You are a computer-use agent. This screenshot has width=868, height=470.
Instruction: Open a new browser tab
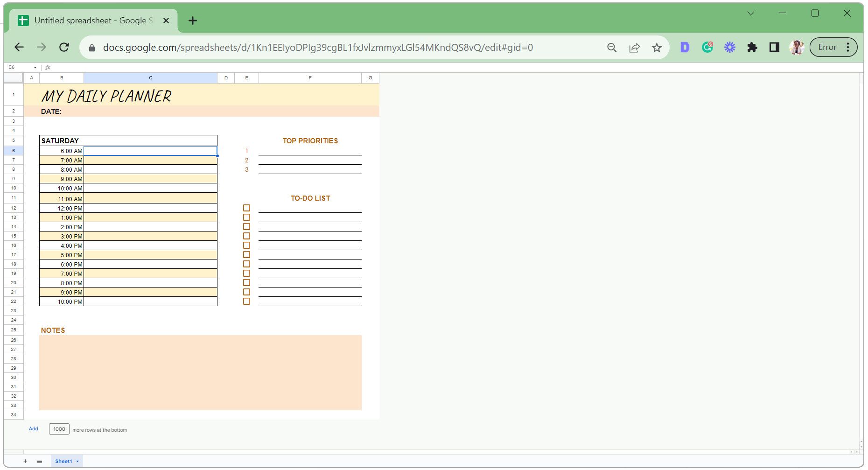click(193, 21)
